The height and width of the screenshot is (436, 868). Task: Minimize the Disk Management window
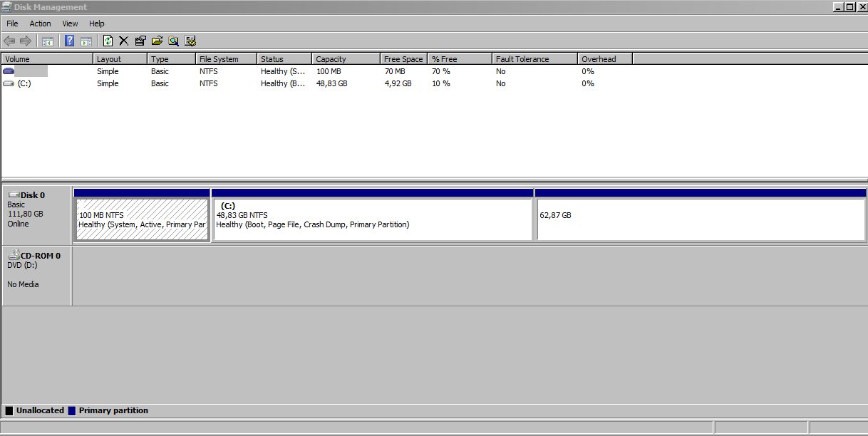[x=838, y=6]
